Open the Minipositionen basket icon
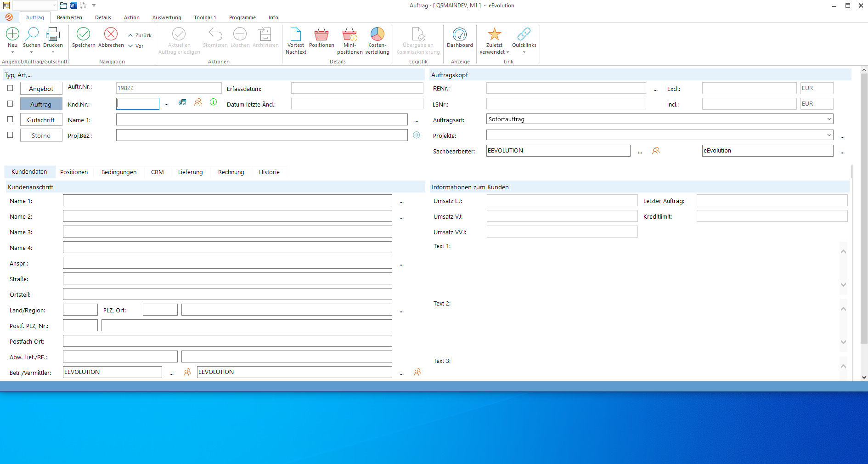The height and width of the screenshot is (464, 868). click(349, 34)
